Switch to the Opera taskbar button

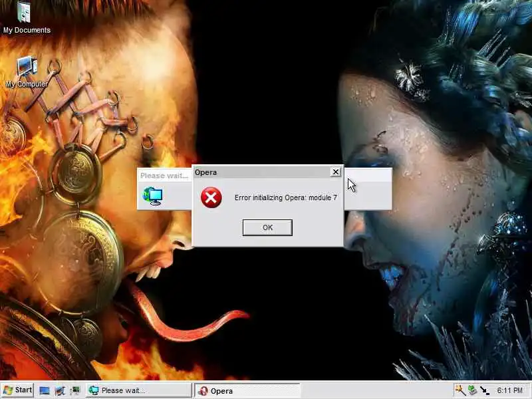click(x=247, y=391)
